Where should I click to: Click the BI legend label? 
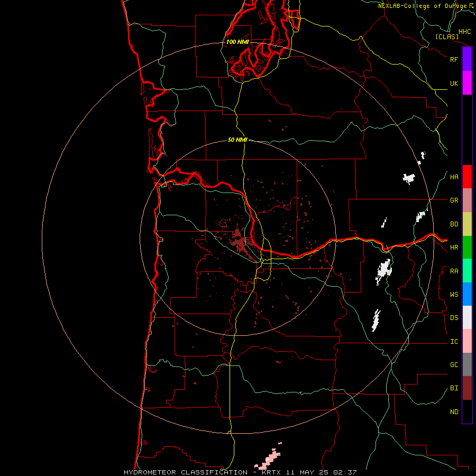point(454,388)
